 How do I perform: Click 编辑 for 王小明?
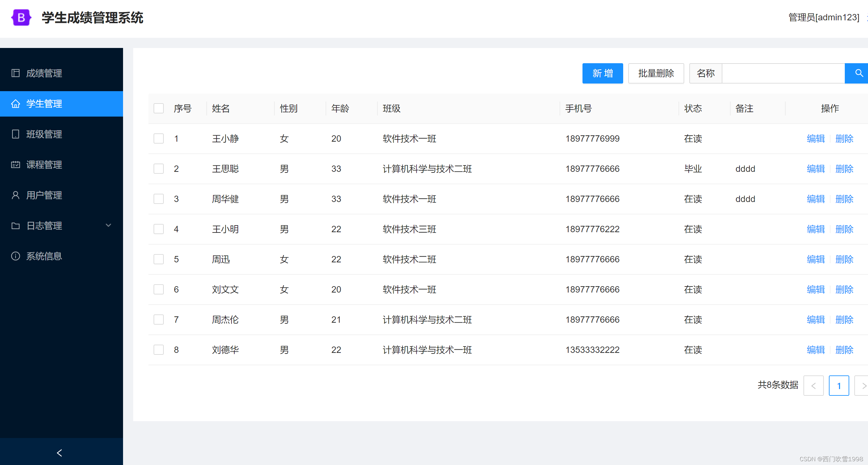tap(816, 229)
